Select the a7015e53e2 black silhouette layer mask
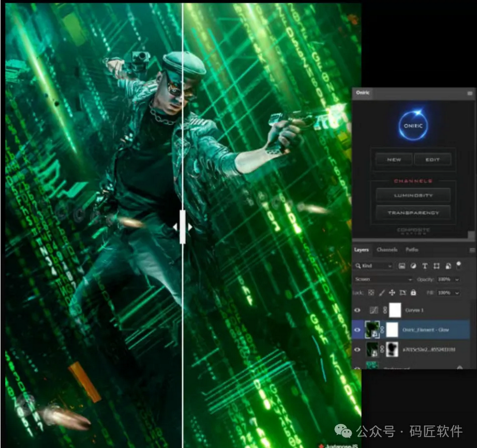 392,350
